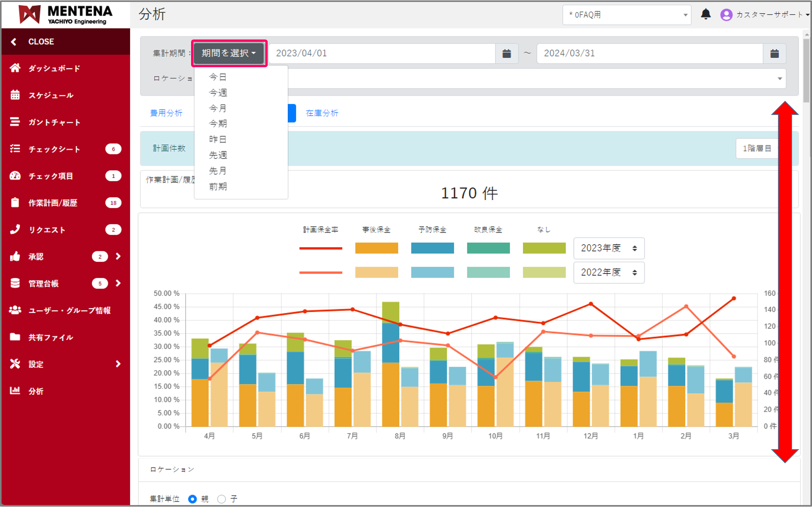Expand the 0FAQ用 organization dropdown
Image resolution: width=812 pixels, height=507 pixels.
tap(626, 15)
